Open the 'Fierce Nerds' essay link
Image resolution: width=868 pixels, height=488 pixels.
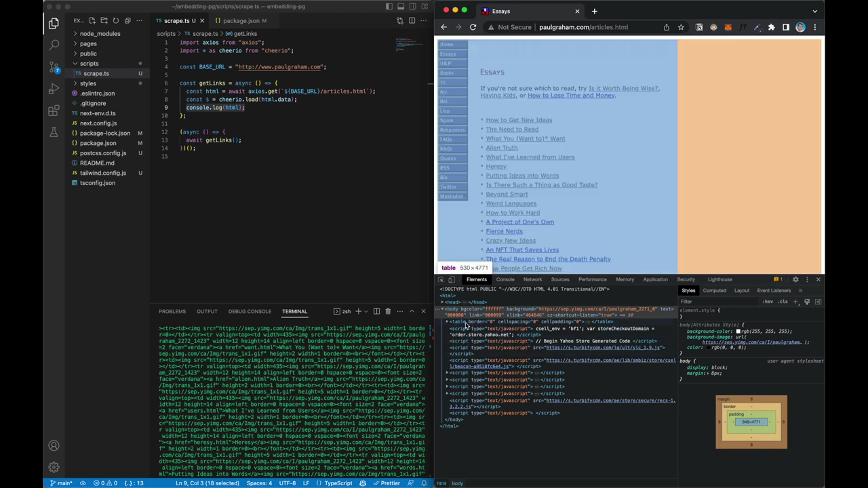tap(504, 231)
